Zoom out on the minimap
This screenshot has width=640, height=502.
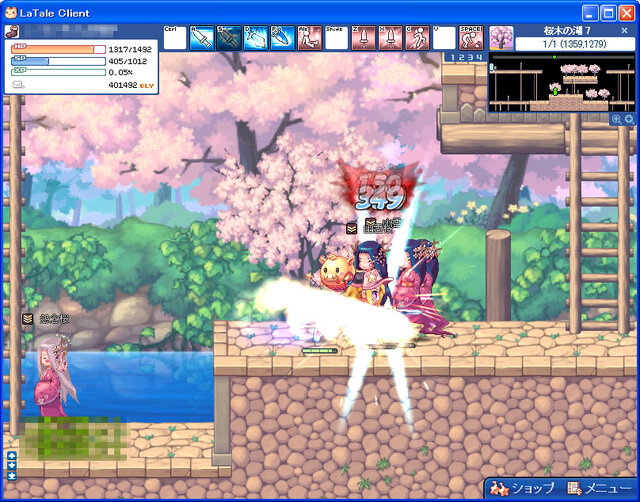[629, 119]
